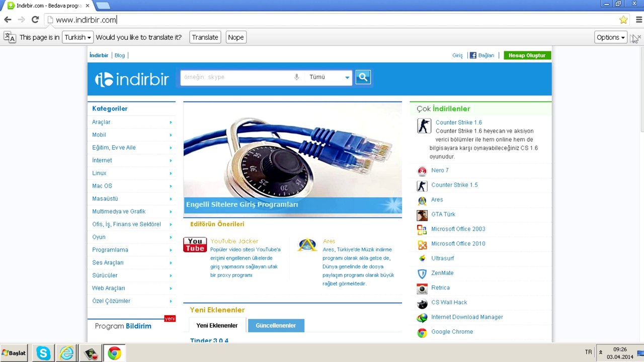This screenshot has width=644, height=362.
Task: Click the Giriş login link
Action: coord(457,55)
